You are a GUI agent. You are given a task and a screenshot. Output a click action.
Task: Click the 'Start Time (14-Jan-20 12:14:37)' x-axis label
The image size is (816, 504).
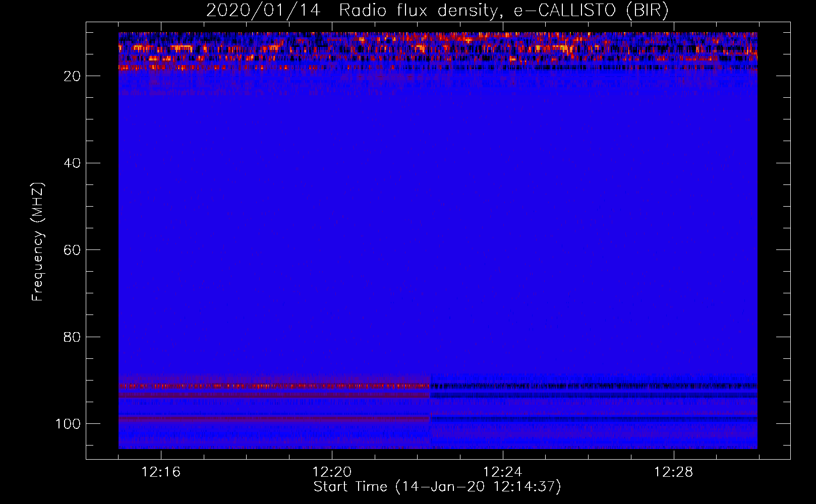point(437,487)
